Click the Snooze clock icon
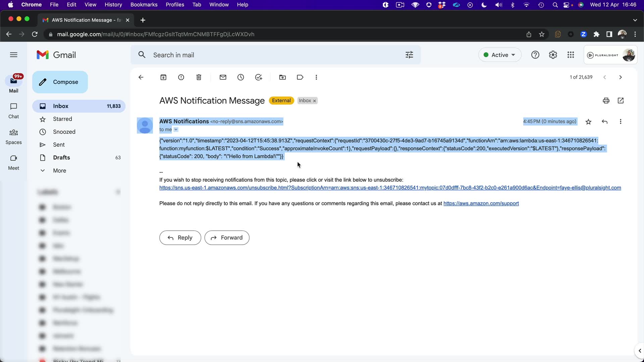The image size is (644, 362). [x=240, y=77]
